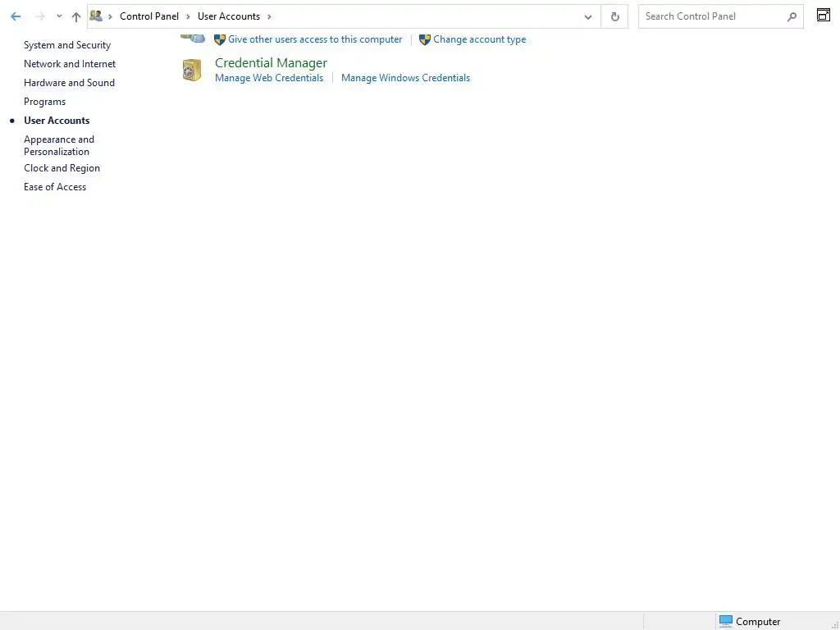Click the Computer monitor icon in status bar
The height and width of the screenshot is (630, 840).
coord(725,621)
